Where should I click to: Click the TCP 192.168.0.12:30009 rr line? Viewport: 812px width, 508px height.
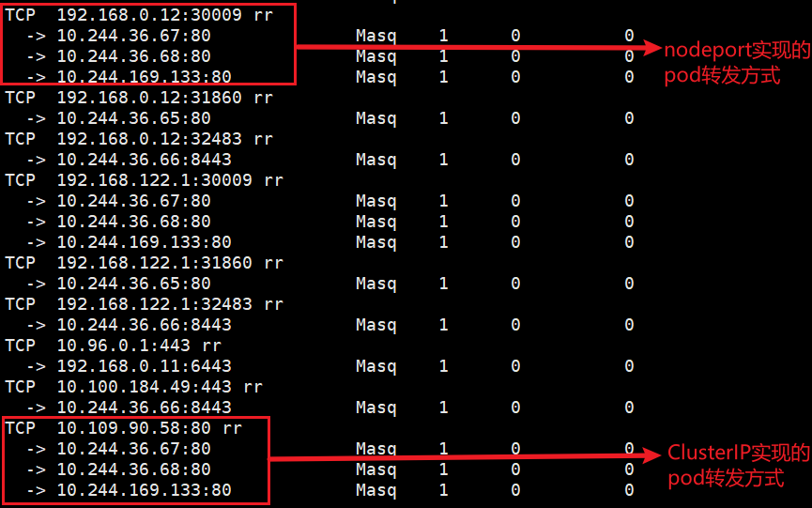pos(139,15)
